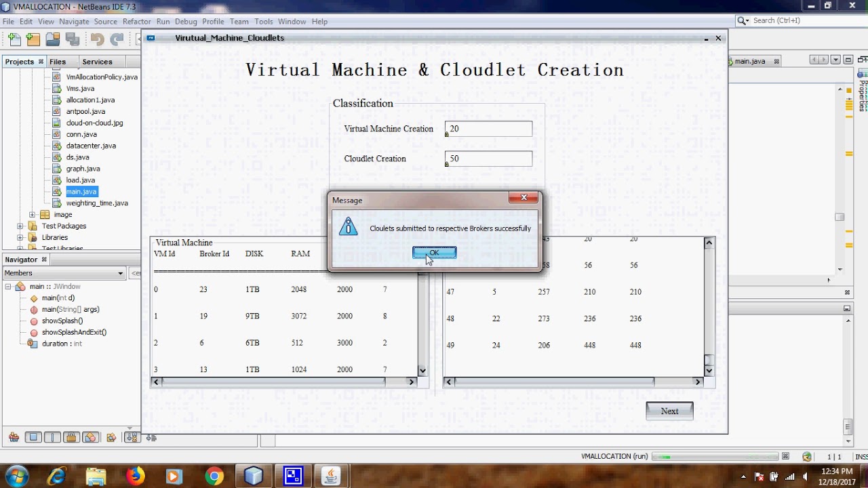Click the Next button
This screenshot has height=488, width=868.
pyautogui.click(x=669, y=411)
